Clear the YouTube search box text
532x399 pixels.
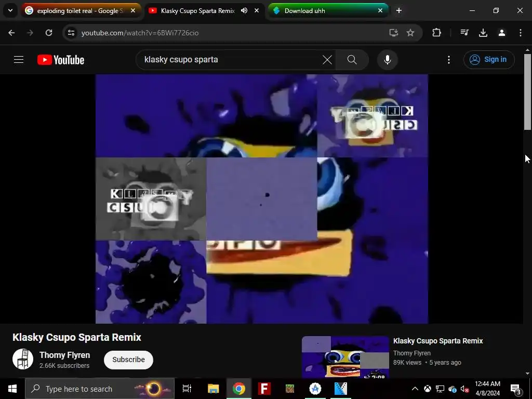(x=327, y=60)
